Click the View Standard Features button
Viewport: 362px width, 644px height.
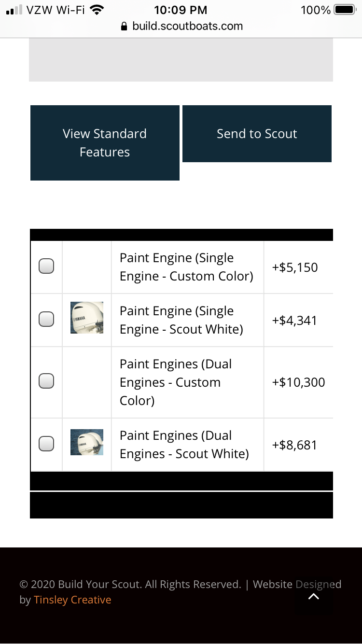(x=105, y=143)
